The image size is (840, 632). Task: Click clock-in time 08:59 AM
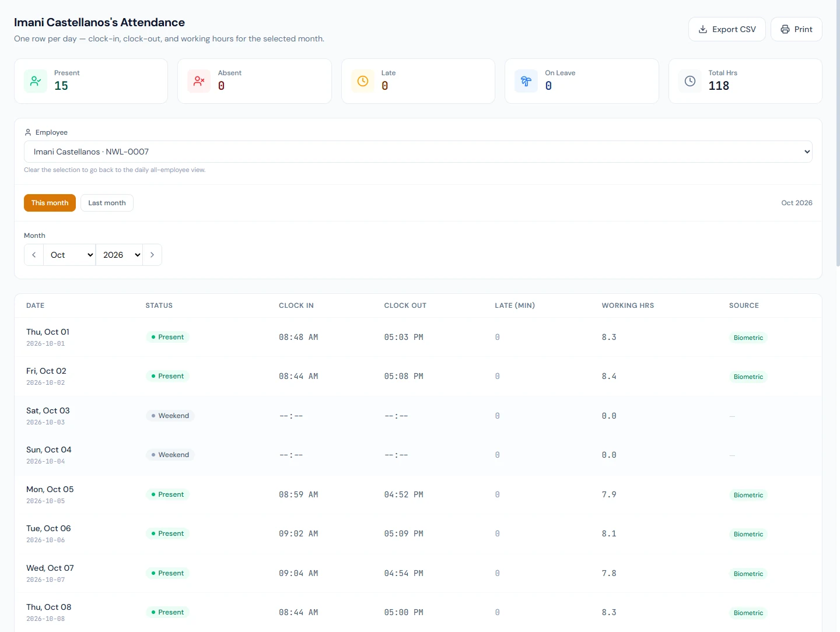(x=299, y=494)
